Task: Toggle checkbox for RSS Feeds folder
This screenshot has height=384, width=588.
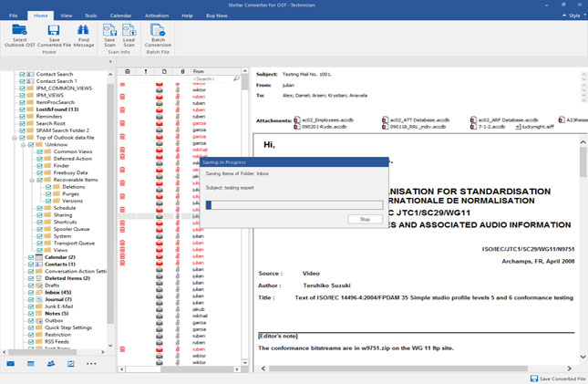Action: 31,341
